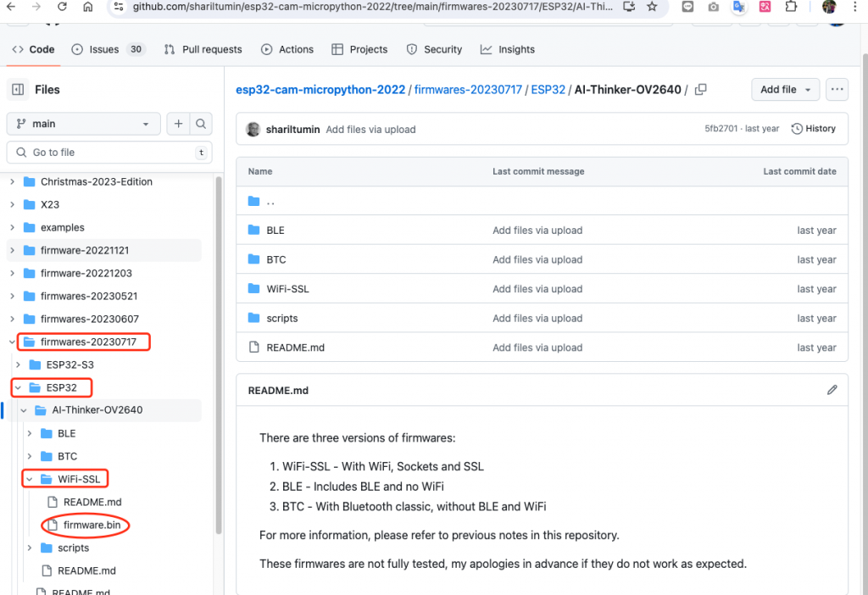
Task: Reload the page with the refresh icon
Action: pos(62,7)
